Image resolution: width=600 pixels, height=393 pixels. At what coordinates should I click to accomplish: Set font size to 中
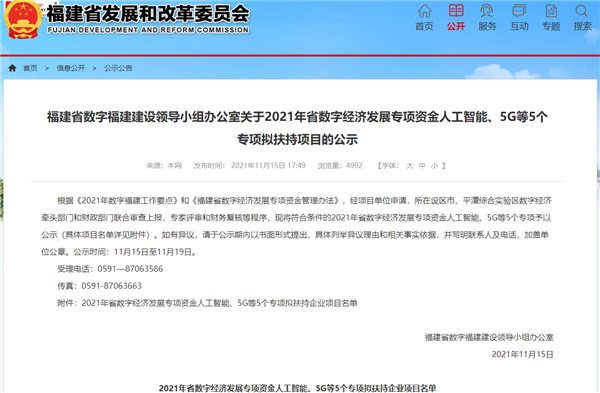tap(422, 166)
